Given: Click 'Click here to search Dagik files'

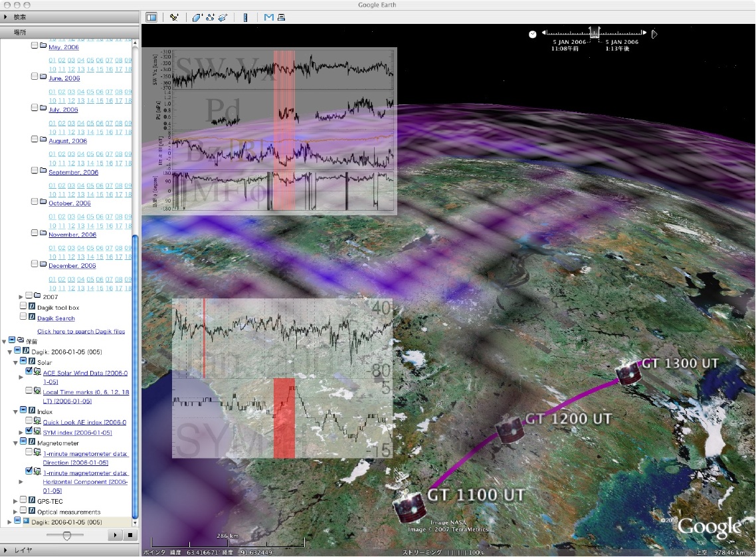Looking at the screenshot, I should 81,331.
